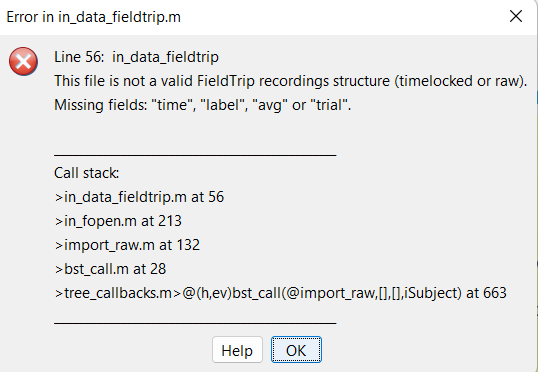The image size is (538, 372).
Task: Click the separator line above the buttons
Action: click(195, 323)
